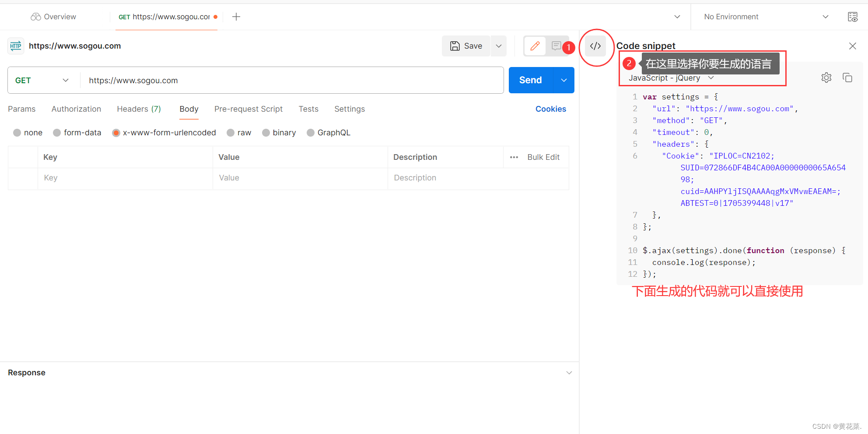The height and width of the screenshot is (434, 868).
Task: Click the "timeout": 0 code line
Action: point(682,132)
